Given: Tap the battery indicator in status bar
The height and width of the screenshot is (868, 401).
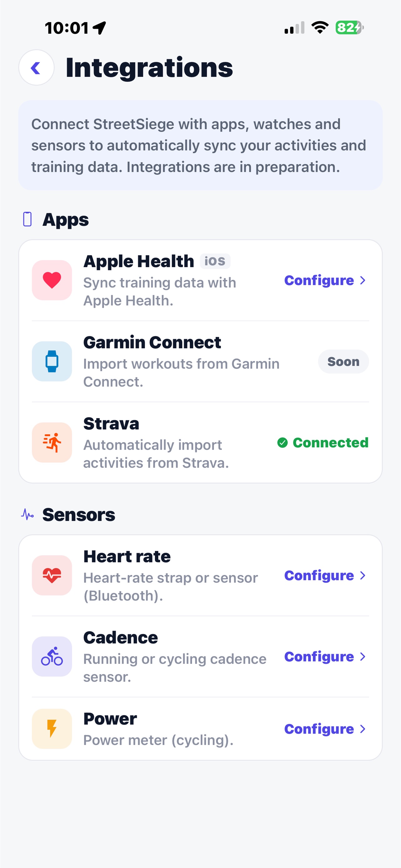Looking at the screenshot, I should click(349, 27).
